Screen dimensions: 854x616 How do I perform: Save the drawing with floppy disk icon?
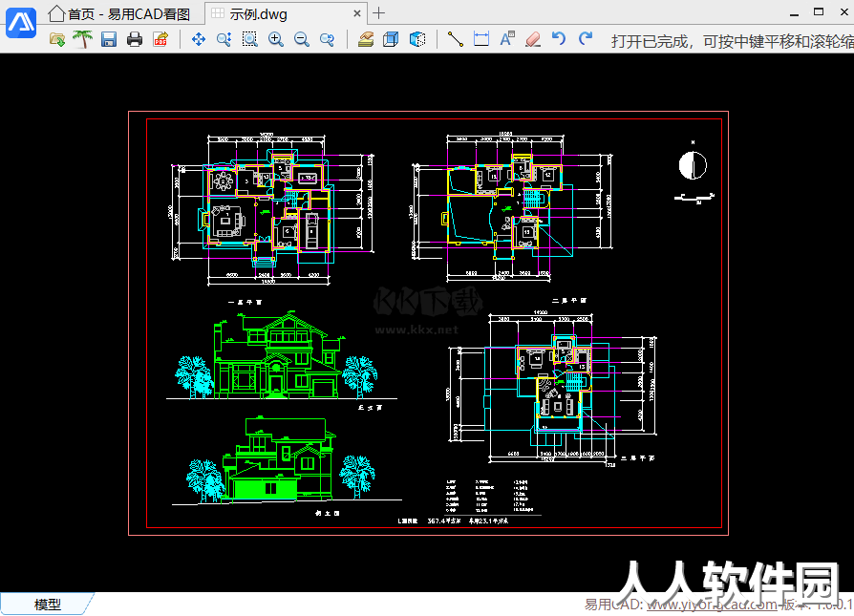[108, 39]
